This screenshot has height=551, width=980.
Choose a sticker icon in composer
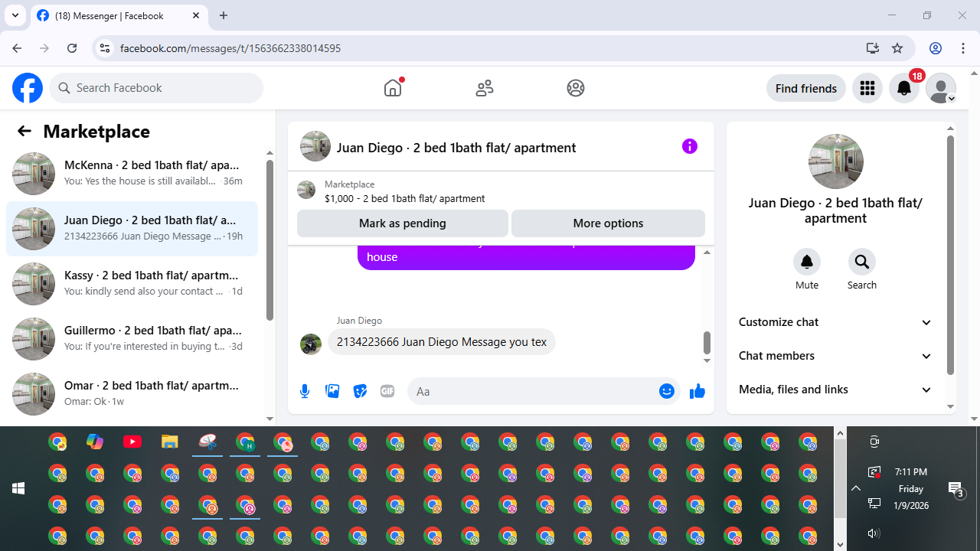click(360, 391)
